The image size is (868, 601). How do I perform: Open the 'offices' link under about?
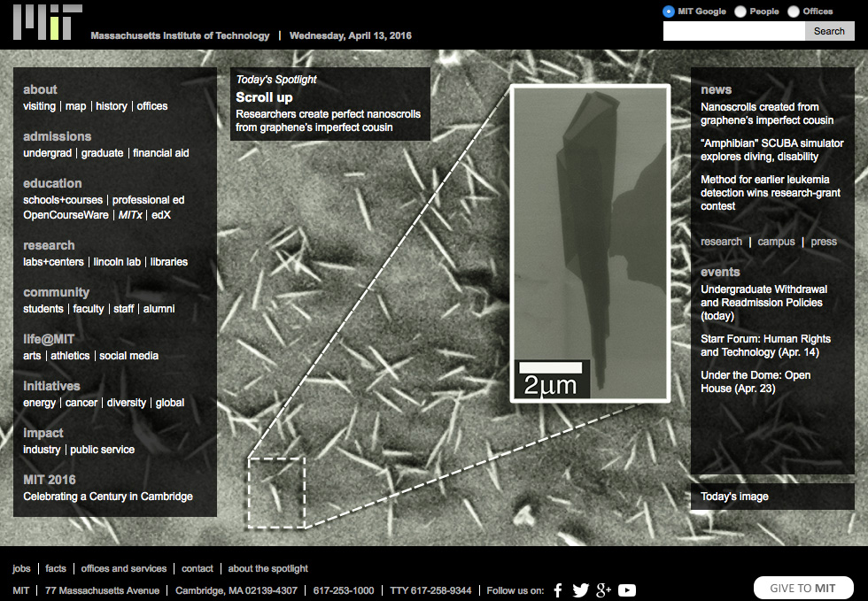[x=152, y=106]
